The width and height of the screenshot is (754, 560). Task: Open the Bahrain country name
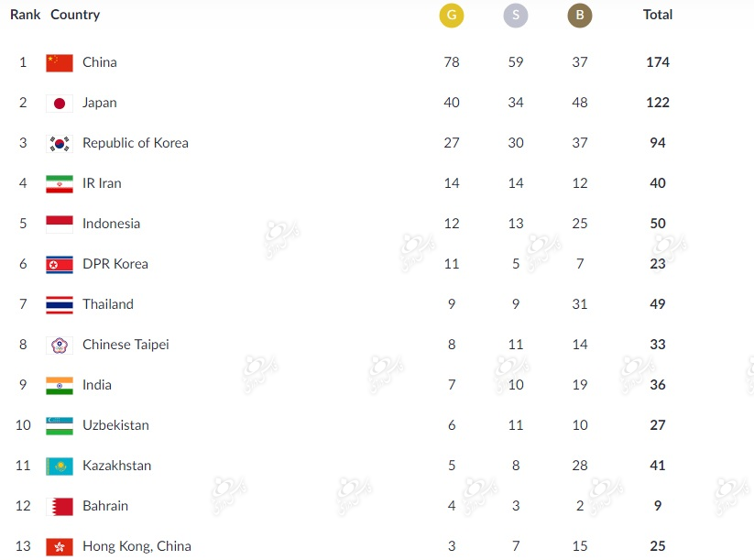(105, 506)
